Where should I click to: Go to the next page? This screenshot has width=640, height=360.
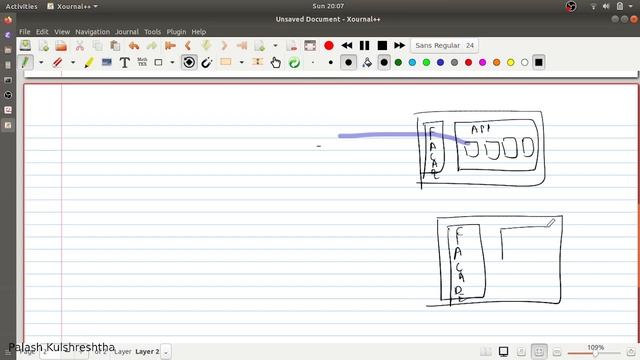[224, 45]
